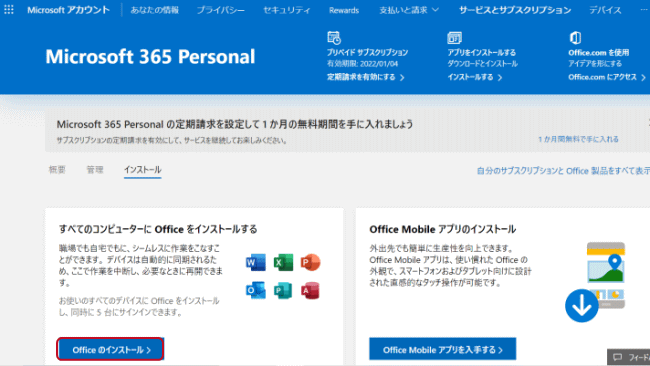Click すべてのコンピューターに Office をインストールする heading
The image size is (650, 366).
(158, 229)
